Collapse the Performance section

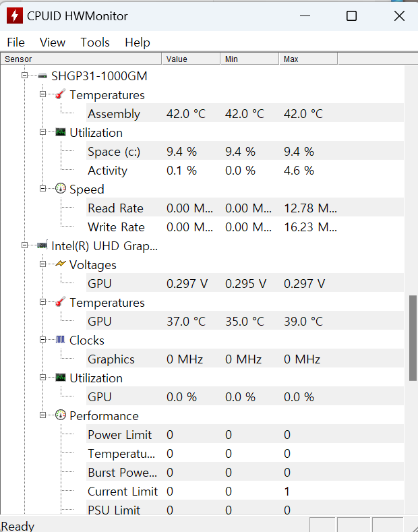click(x=43, y=415)
